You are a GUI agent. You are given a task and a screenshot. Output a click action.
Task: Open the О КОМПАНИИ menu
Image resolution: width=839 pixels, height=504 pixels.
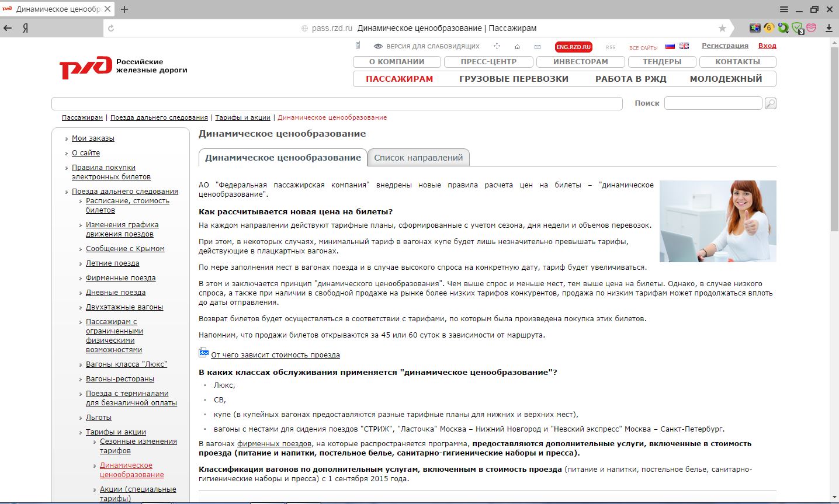point(397,62)
